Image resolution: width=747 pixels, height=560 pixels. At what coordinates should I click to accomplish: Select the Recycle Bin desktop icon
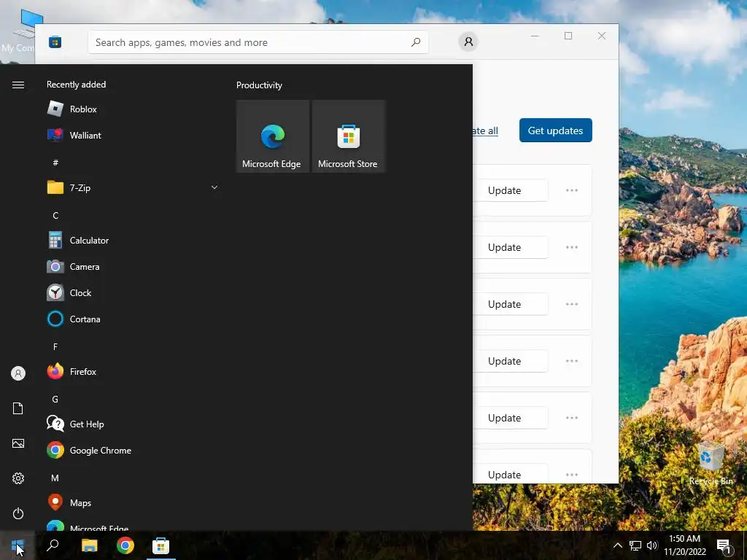click(x=711, y=464)
